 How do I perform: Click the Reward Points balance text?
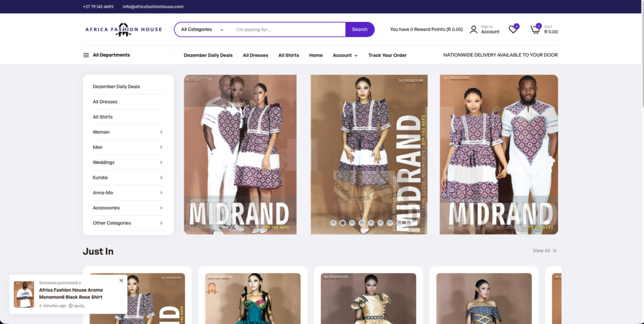[426, 30]
